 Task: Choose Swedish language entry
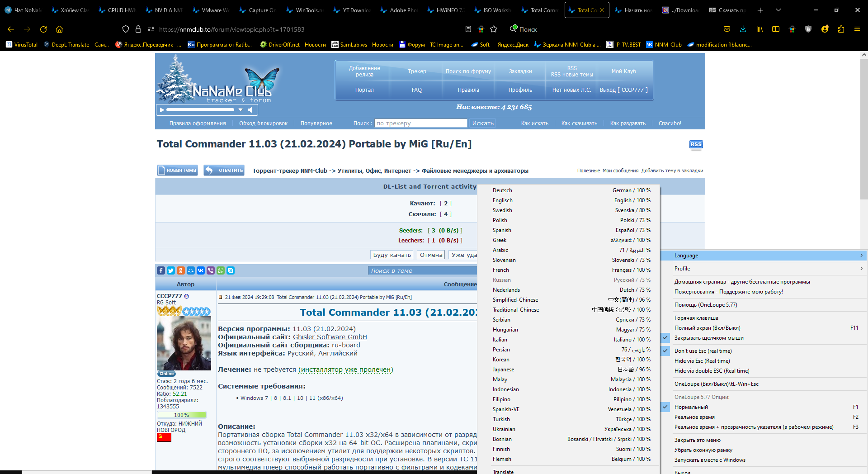pyautogui.click(x=569, y=210)
